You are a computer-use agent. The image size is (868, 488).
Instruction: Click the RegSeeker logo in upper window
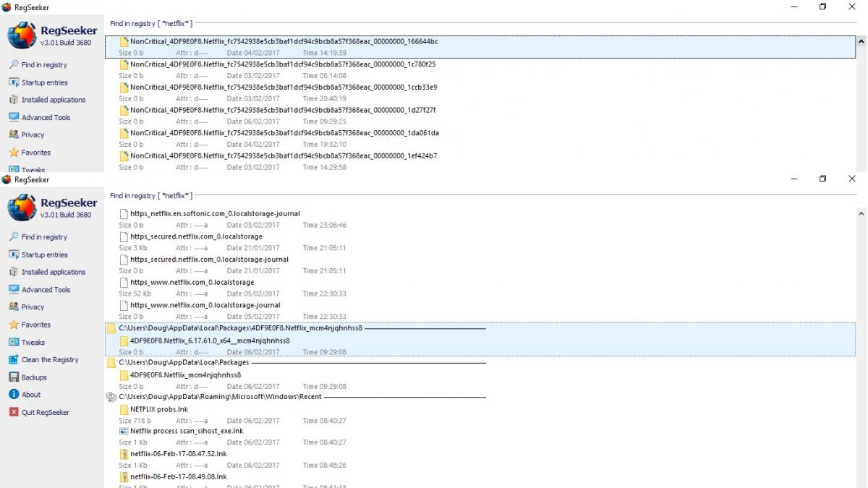click(x=22, y=35)
